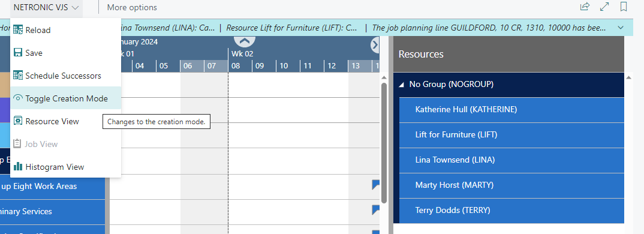Click the Schedule Successors icon
The height and width of the screenshot is (234, 644).
(17, 75)
